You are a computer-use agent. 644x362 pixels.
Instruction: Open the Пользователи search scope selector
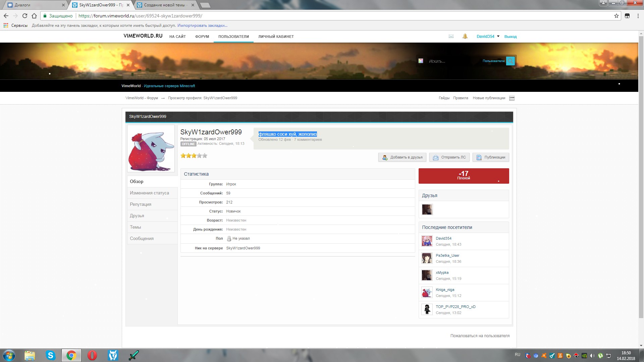coord(493,61)
